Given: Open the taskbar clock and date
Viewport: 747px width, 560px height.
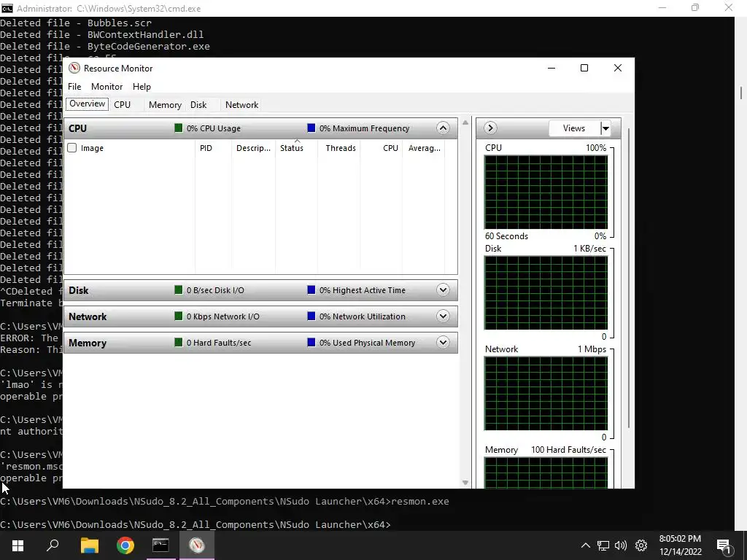Looking at the screenshot, I should point(680,545).
